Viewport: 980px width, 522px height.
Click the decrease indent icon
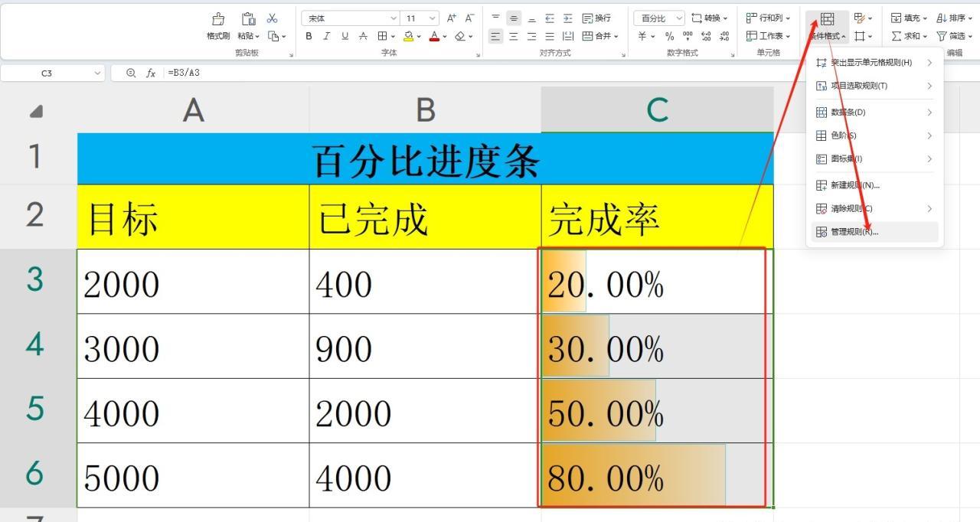(x=550, y=18)
